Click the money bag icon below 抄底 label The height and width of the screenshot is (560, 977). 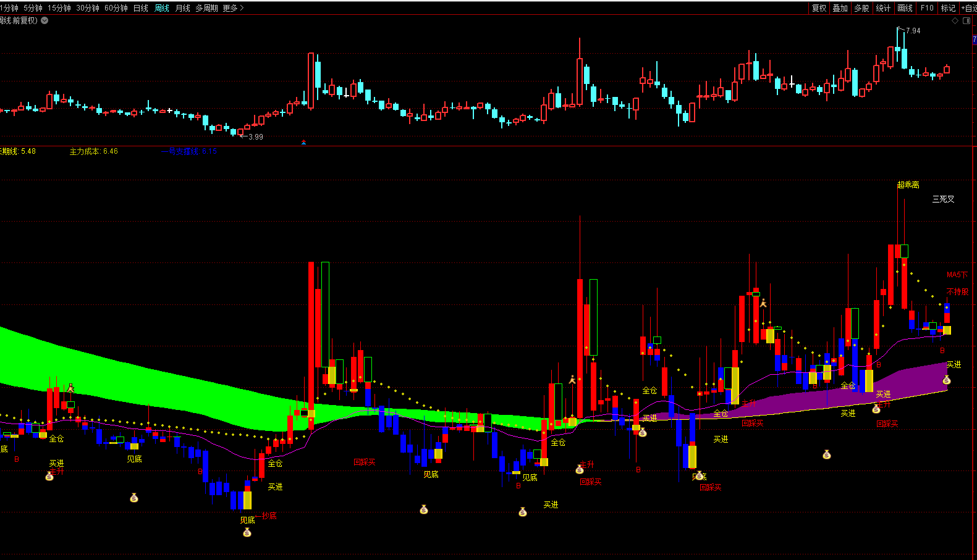point(247,532)
